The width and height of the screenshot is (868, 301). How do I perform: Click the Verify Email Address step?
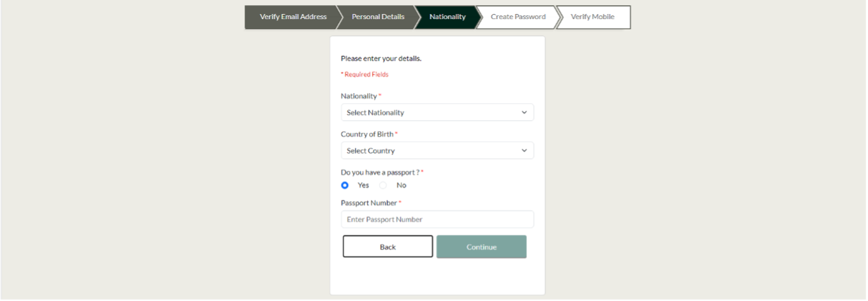coord(293,17)
